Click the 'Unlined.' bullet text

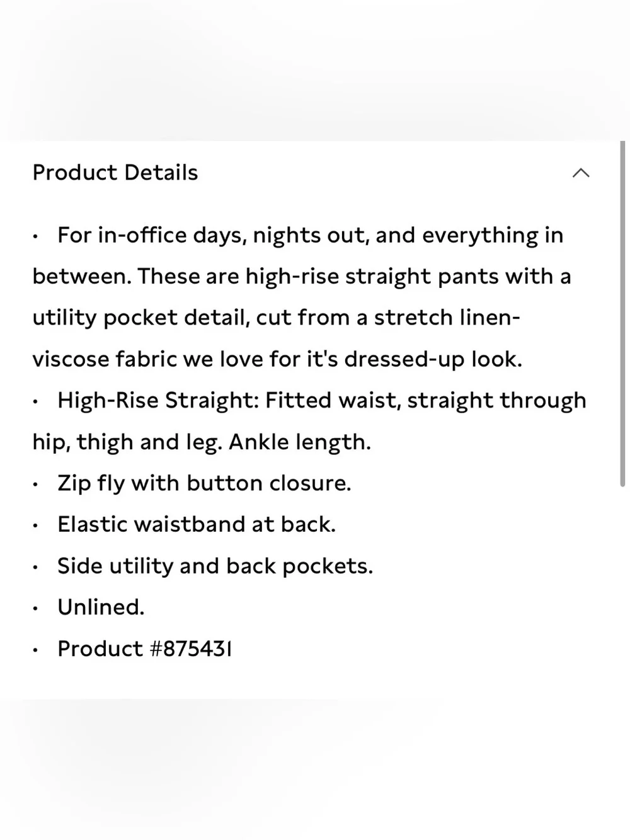(101, 607)
